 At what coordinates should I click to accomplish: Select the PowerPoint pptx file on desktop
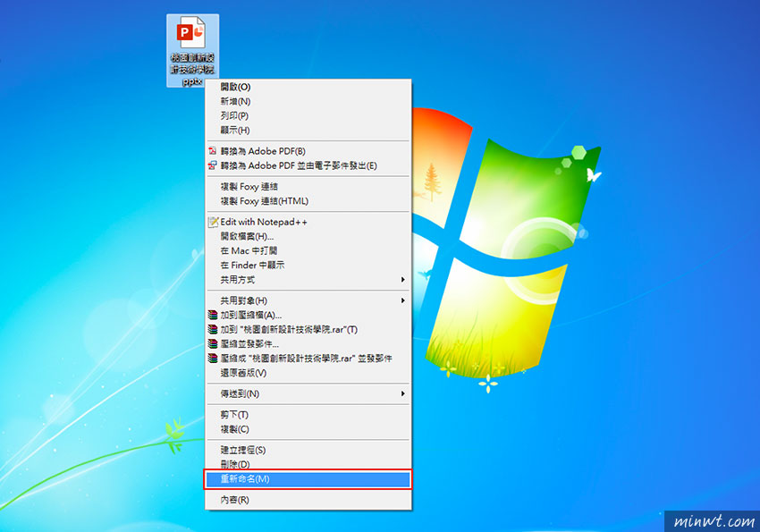point(192,51)
